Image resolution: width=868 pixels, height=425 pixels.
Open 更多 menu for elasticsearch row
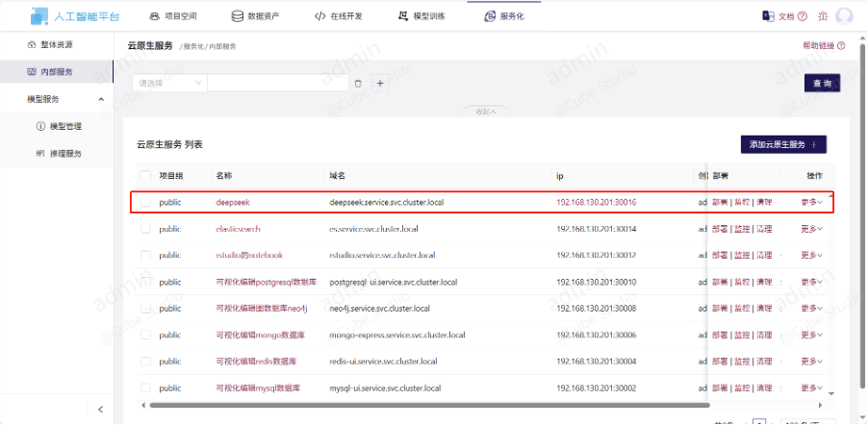click(811, 229)
